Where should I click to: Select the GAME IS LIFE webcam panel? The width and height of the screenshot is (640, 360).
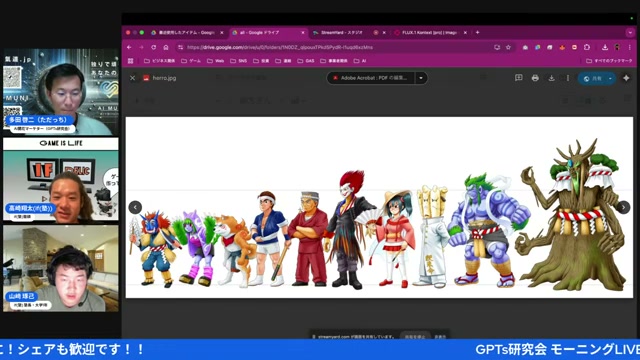[x=61, y=180]
